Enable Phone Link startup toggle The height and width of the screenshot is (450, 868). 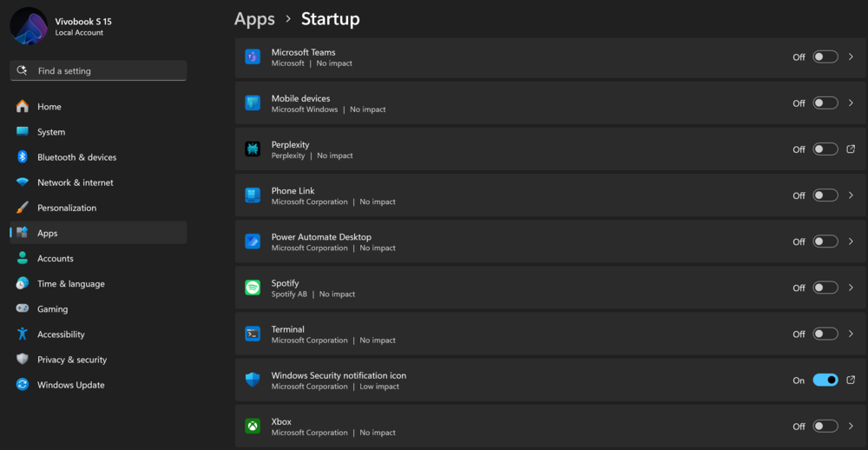click(x=825, y=195)
